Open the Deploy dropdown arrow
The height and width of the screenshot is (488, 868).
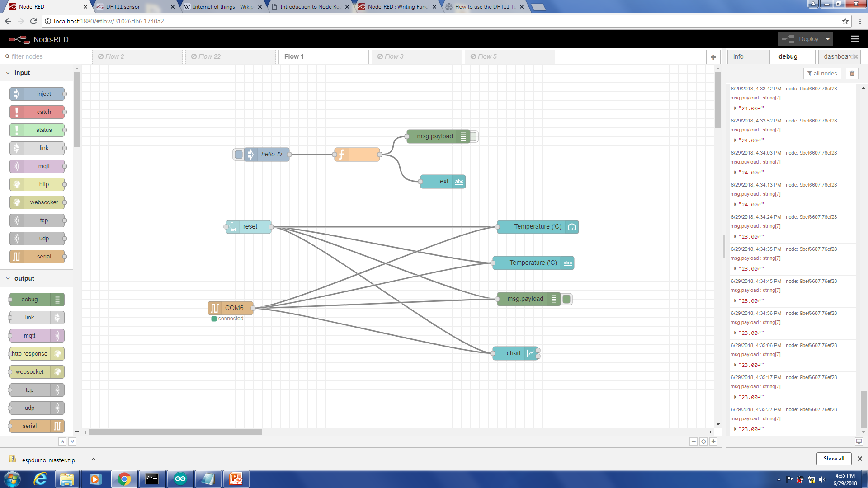(828, 39)
